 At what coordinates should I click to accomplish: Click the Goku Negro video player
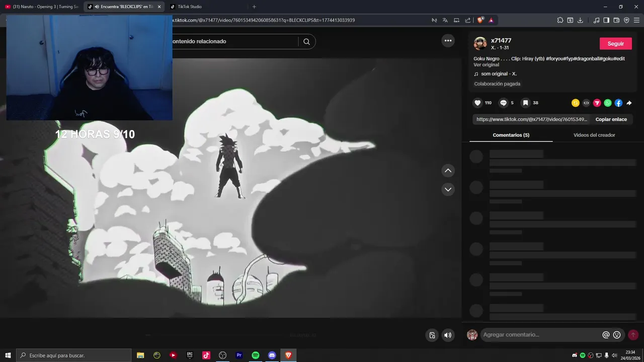pyautogui.click(x=231, y=188)
